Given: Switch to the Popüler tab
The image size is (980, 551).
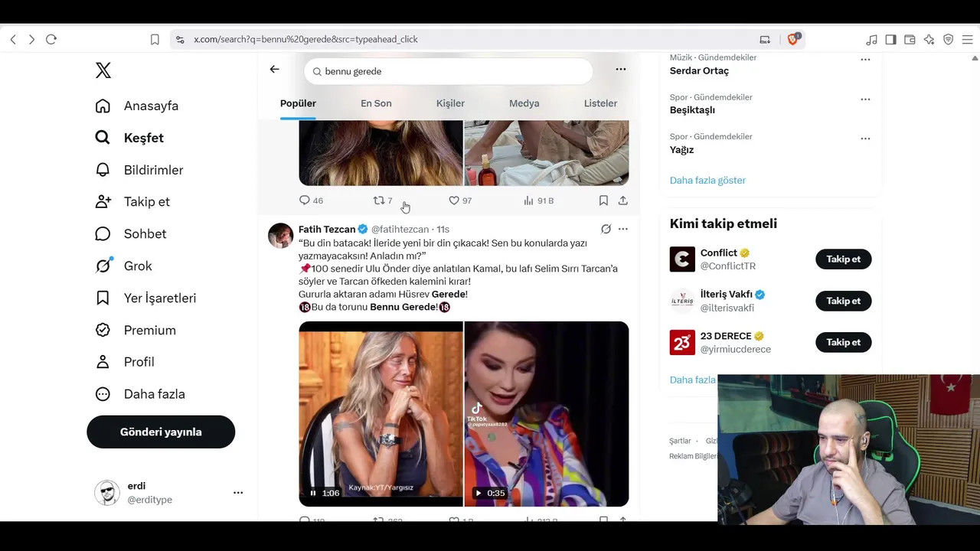Looking at the screenshot, I should [298, 103].
